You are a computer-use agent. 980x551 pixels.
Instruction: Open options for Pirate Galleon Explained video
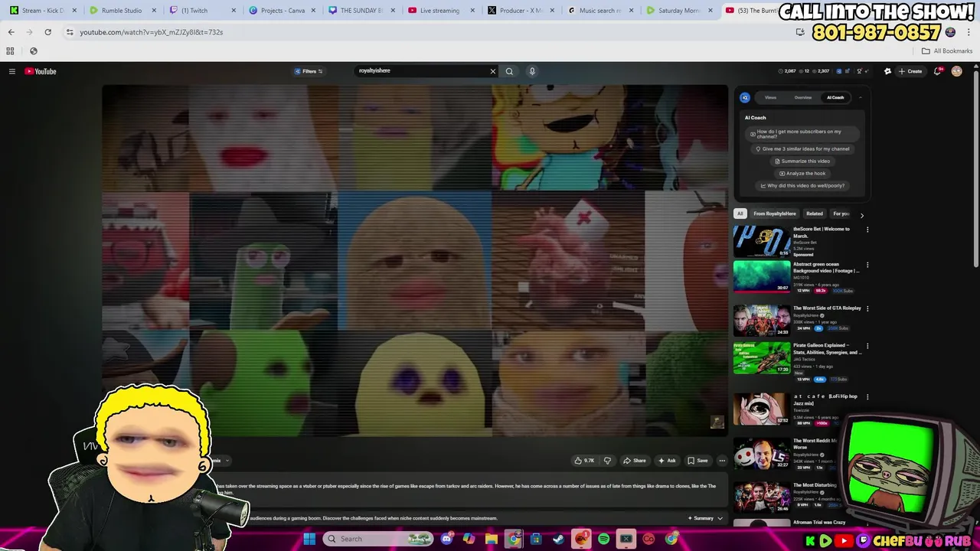click(867, 346)
